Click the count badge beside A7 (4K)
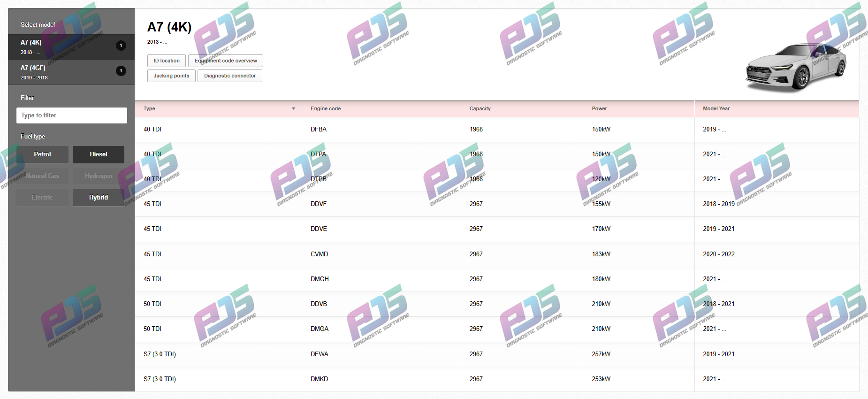Image resolution: width=868 pixels, height=399 pixels. [121, 46]
